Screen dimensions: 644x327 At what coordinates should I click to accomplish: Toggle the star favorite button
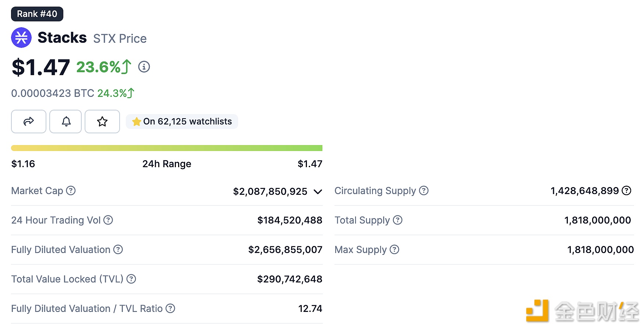(x=102, y=122)
